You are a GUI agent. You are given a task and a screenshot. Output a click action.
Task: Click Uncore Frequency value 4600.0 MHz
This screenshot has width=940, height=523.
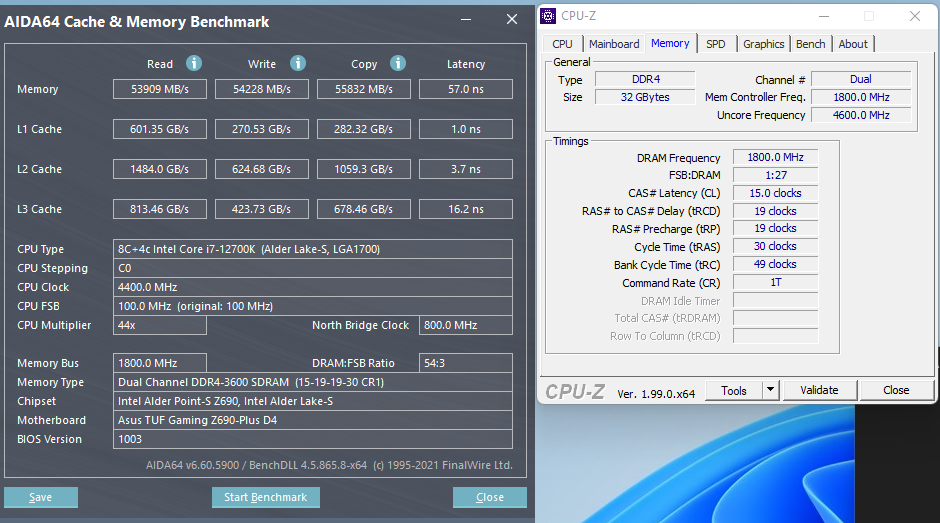pos(861,115)
